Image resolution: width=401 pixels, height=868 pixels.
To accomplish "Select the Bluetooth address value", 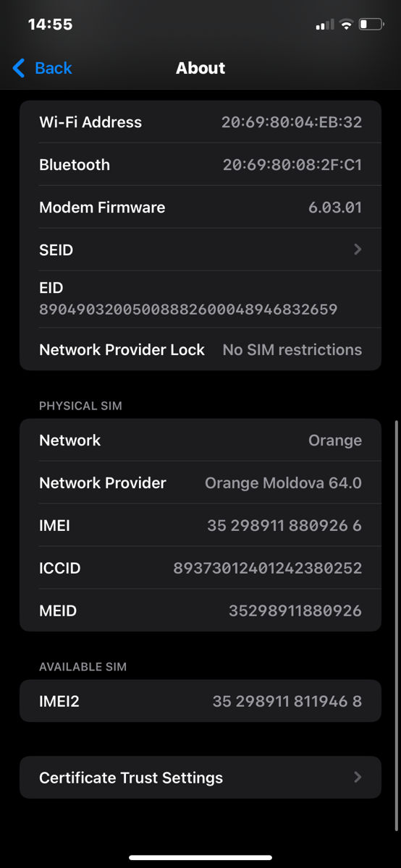I will (292, 164).
